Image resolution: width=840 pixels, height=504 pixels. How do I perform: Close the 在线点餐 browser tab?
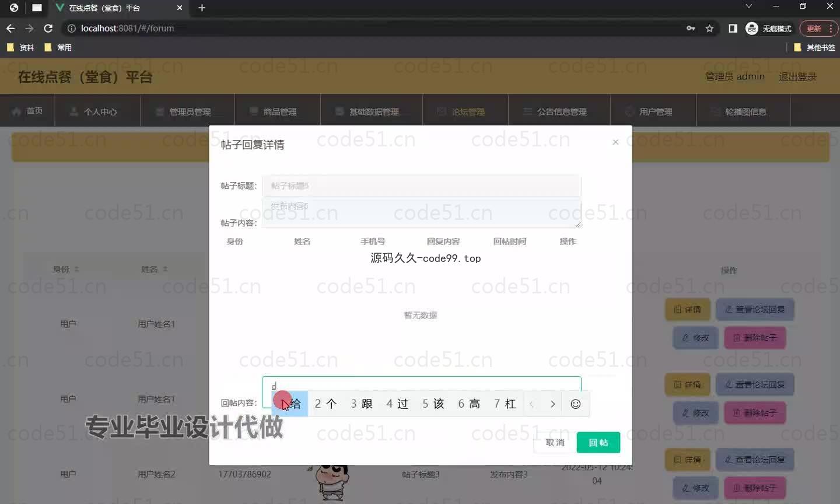point(180,8)
